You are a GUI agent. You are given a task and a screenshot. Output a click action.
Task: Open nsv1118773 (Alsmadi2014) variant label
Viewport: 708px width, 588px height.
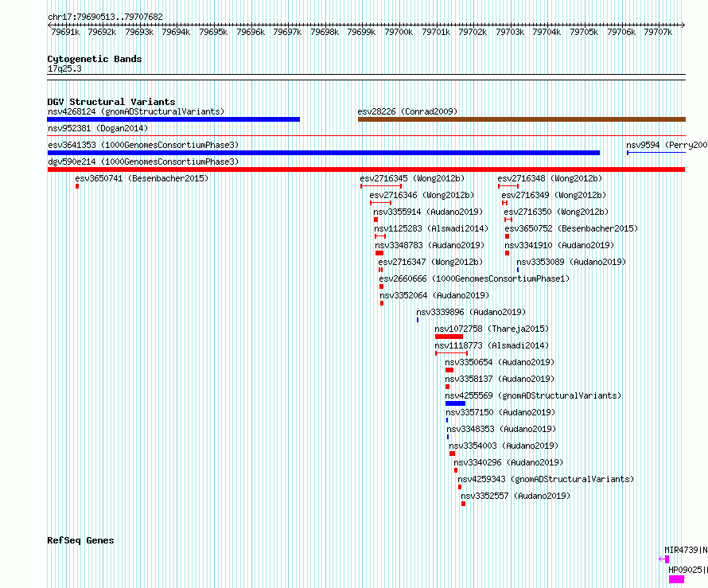tap(492, 345)
